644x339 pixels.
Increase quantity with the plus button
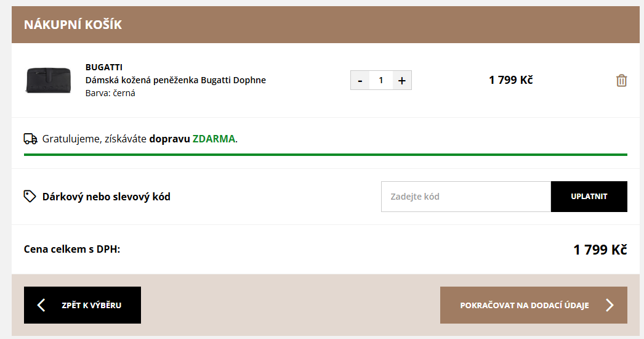point(402,80)
